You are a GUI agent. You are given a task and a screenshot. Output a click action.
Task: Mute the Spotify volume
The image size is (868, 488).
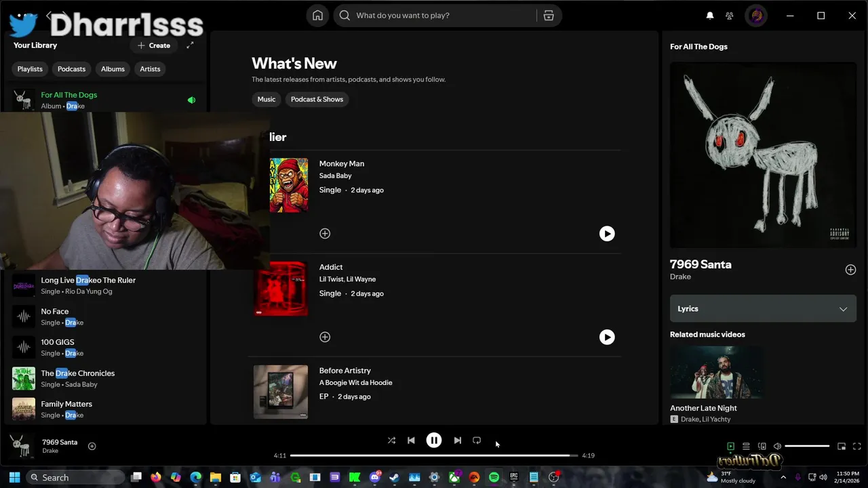(777, 446)
